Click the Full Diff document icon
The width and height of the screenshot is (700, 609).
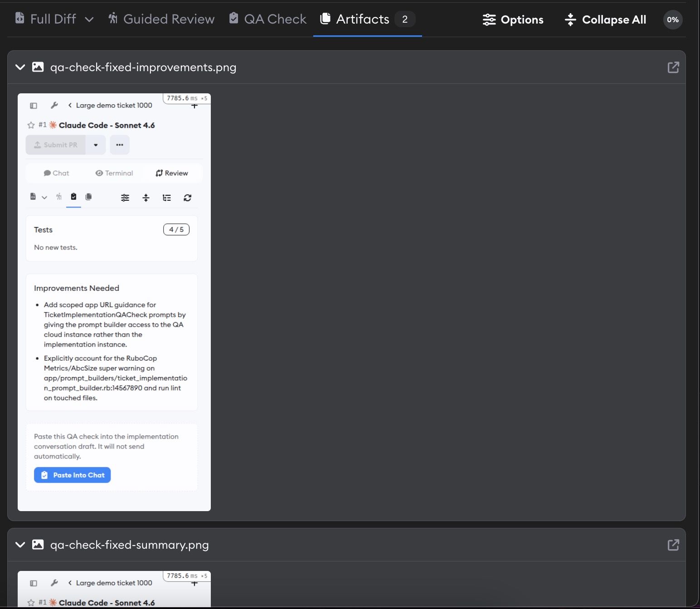click(19, 18)
